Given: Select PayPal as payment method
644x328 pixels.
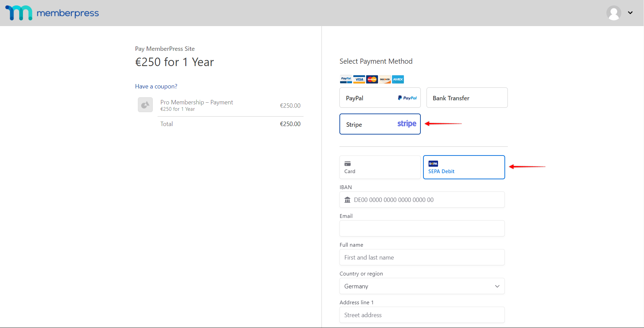Looking at the screenshot, I should (380, 98).
